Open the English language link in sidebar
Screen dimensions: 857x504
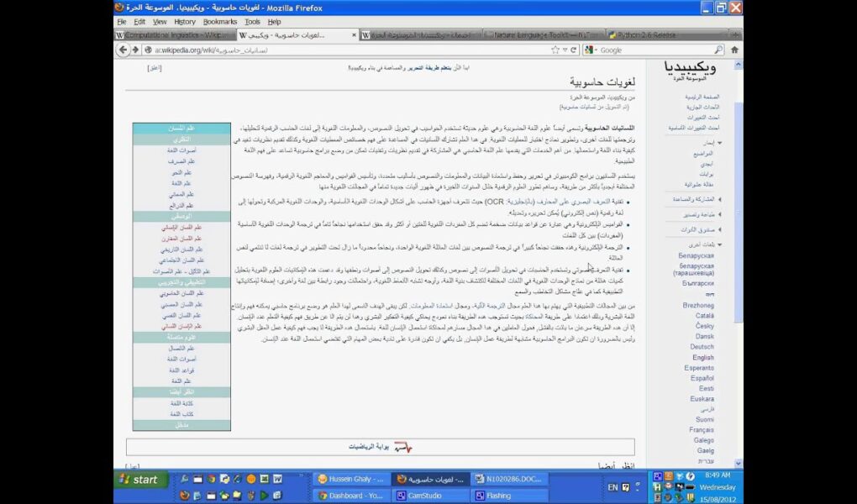click(702, 357)
